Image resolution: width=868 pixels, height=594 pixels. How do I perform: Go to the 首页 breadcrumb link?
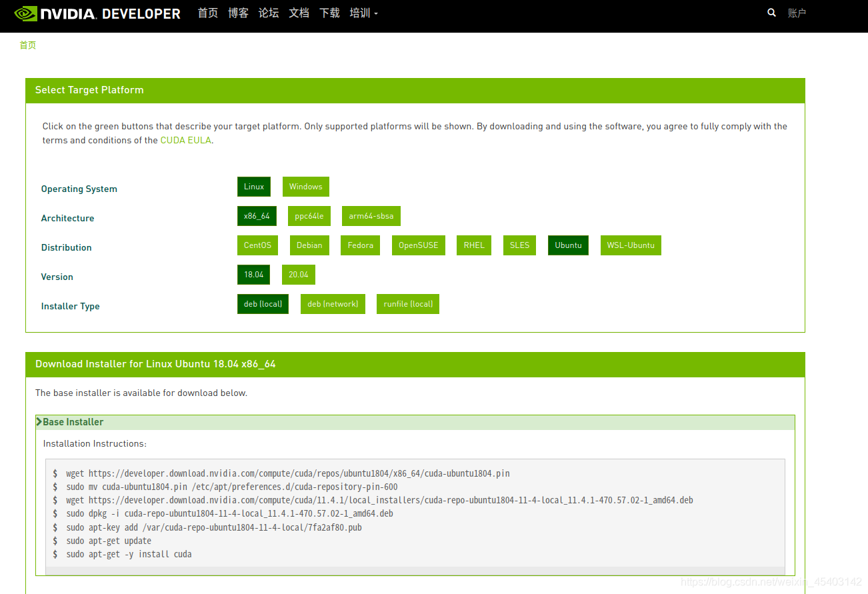pos(27,45)
